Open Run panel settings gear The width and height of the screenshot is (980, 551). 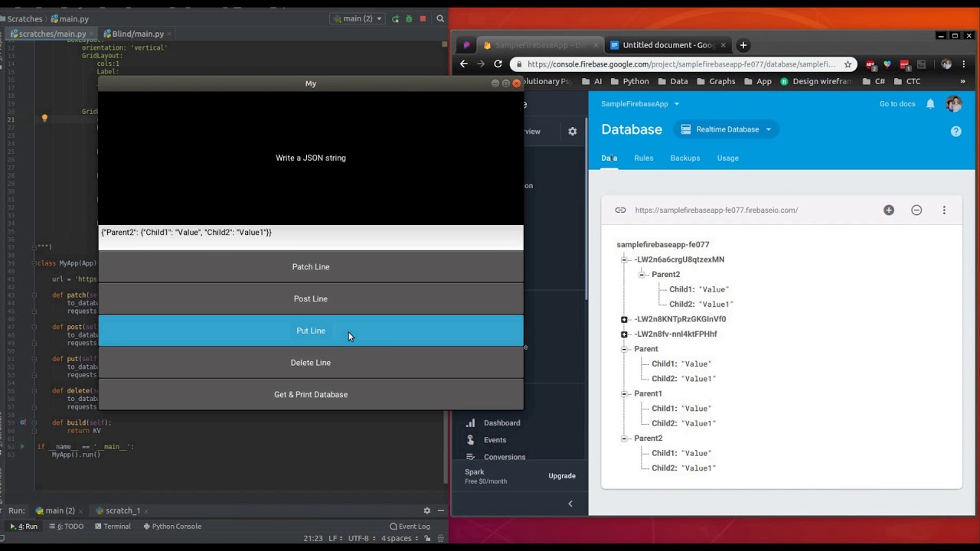pyautogui.click(x=427, y=510)
